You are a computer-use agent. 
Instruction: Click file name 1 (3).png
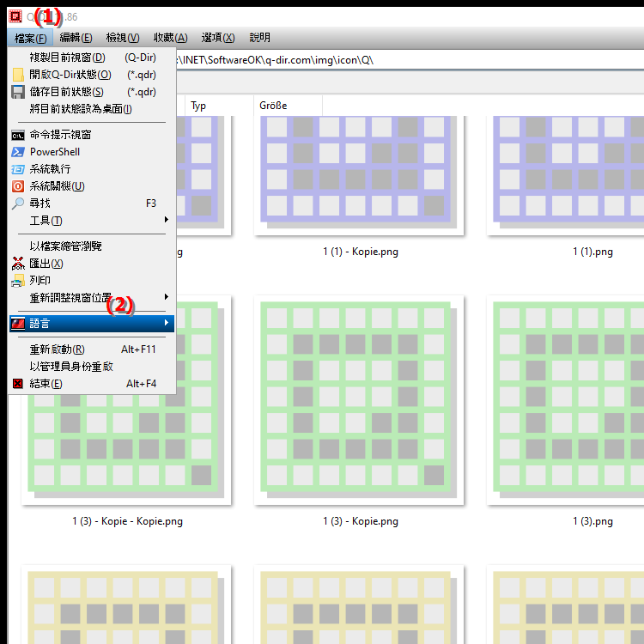coord(592,521)
